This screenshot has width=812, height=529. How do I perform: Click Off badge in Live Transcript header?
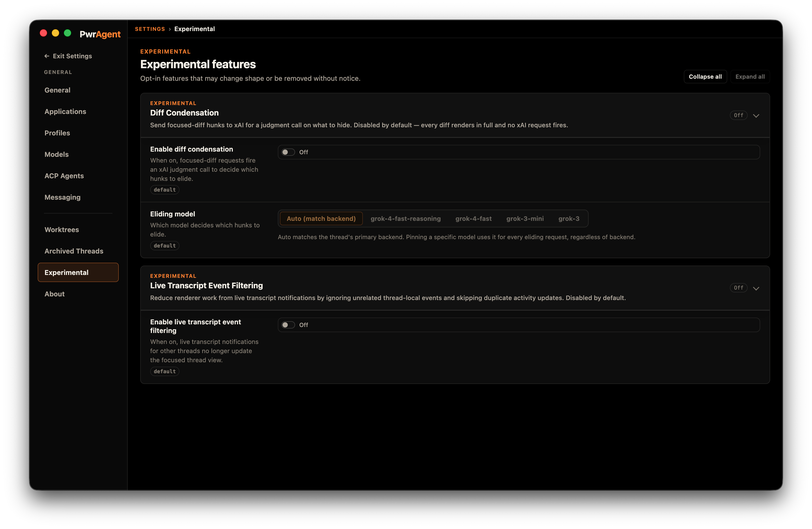point(738,288)
